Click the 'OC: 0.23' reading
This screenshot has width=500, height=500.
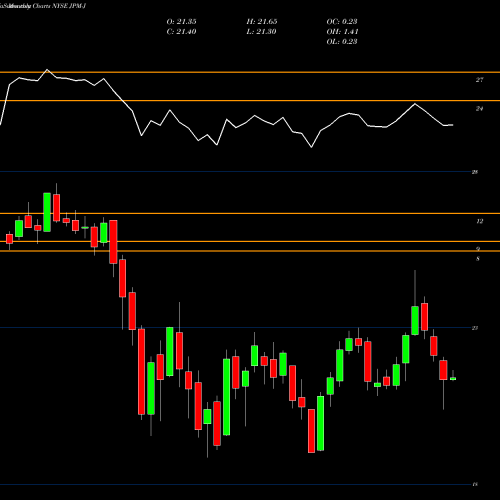pos(342,22)
